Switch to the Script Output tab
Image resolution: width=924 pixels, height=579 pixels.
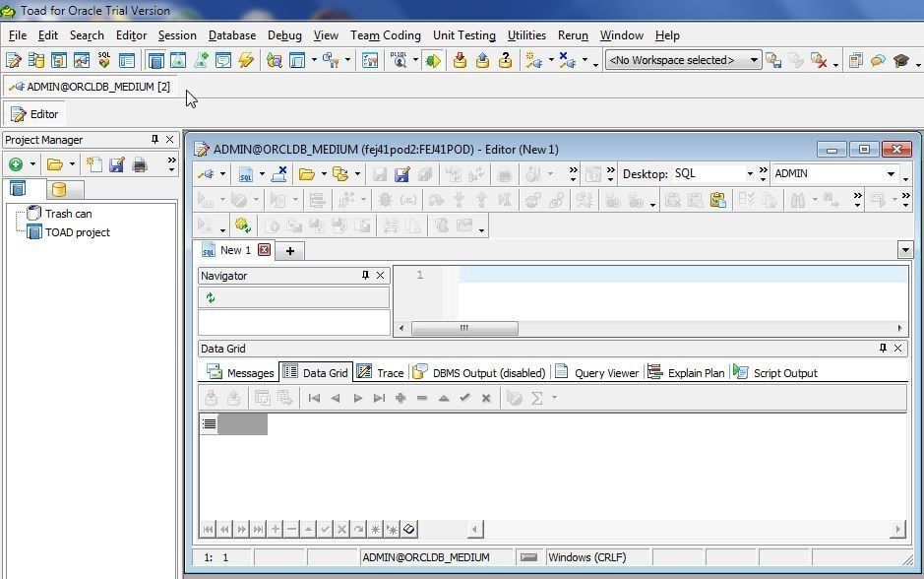coord(775,372)
